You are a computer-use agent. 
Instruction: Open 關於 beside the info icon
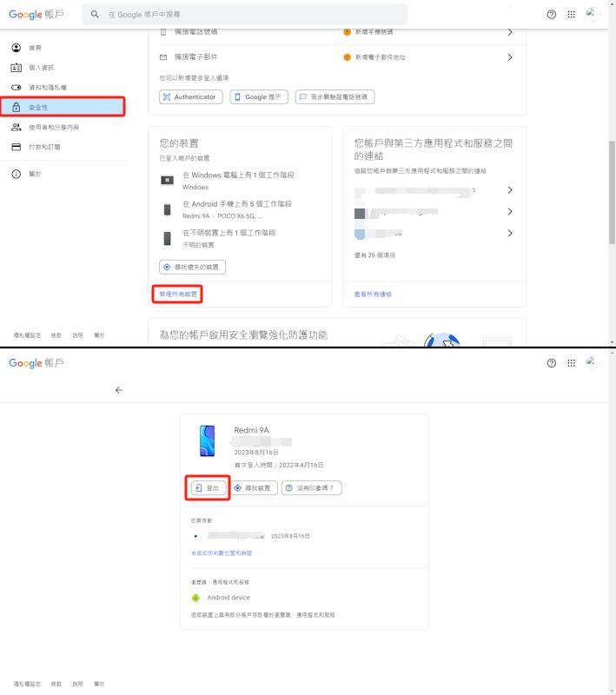35,175
